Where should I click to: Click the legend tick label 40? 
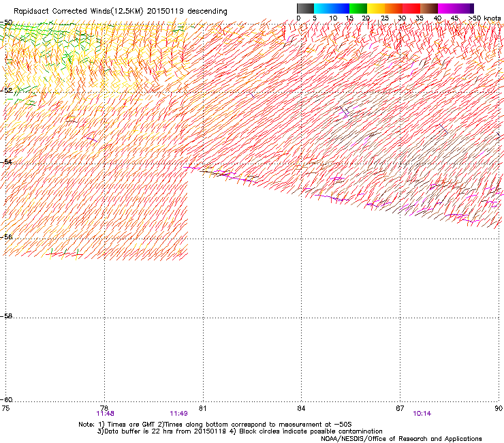(x=437, y=18)
